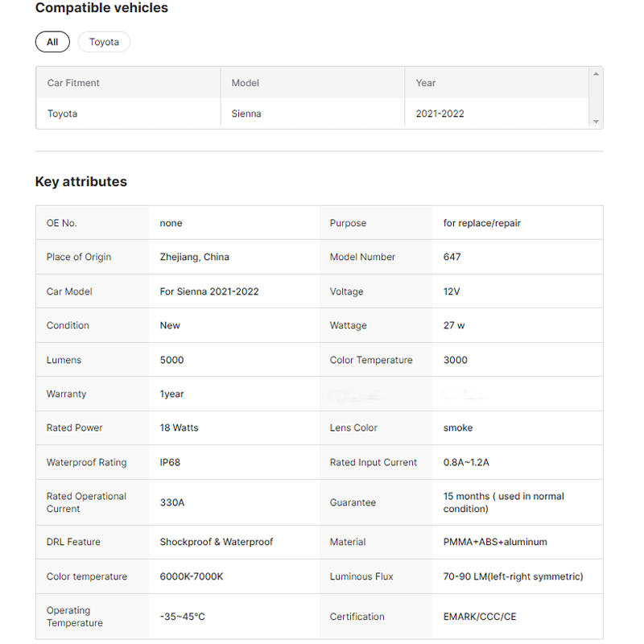This screenshot has width=644, height=644.
Task: Click the 70-90 LM value
Action: [x=513, y=576]
